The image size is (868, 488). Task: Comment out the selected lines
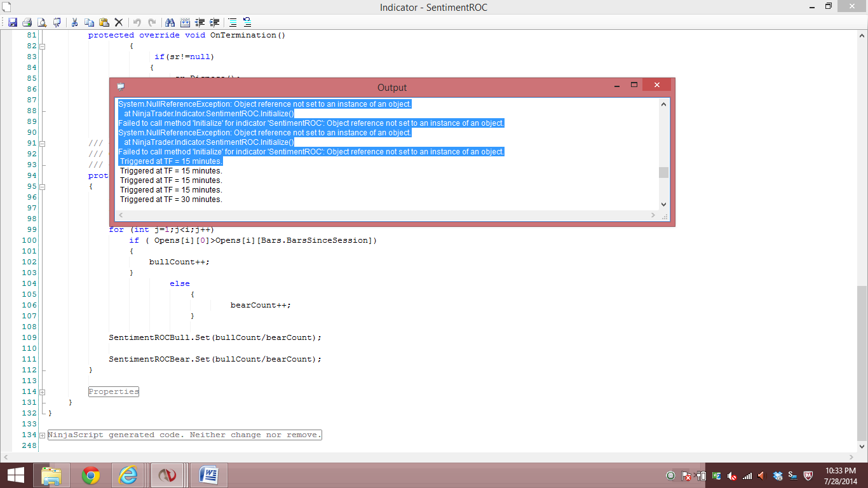232,22
